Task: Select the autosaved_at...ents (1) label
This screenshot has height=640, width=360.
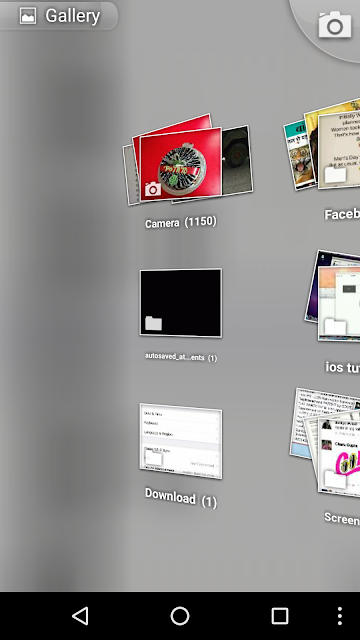Action: (181, 357)
